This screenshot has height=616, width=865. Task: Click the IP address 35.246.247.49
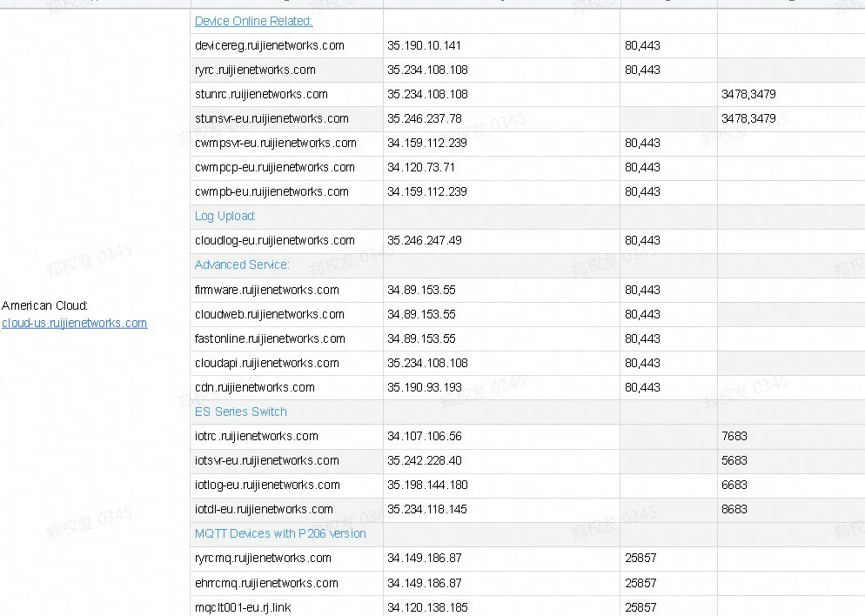(424, 240)
